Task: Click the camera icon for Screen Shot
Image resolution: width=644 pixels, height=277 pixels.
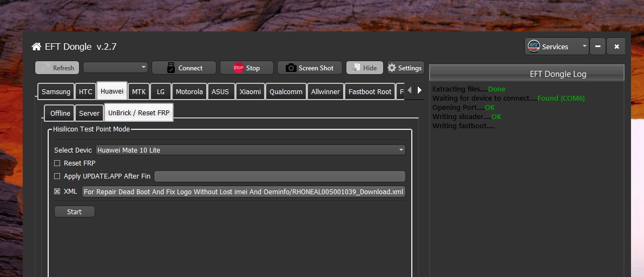Action: (x=291, y=68)
